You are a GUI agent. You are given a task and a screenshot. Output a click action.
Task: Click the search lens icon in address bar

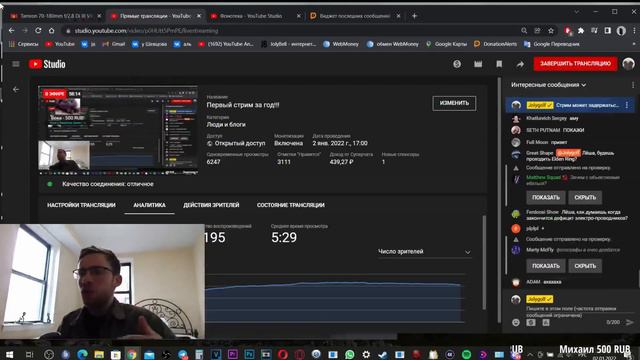coord(524,31)
